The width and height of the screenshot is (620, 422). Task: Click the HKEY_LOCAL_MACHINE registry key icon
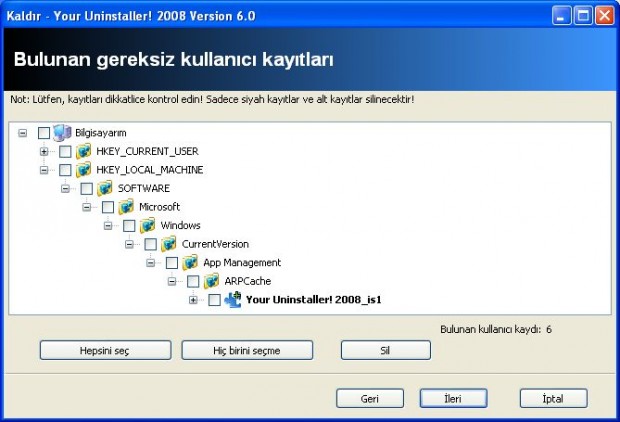84,170
